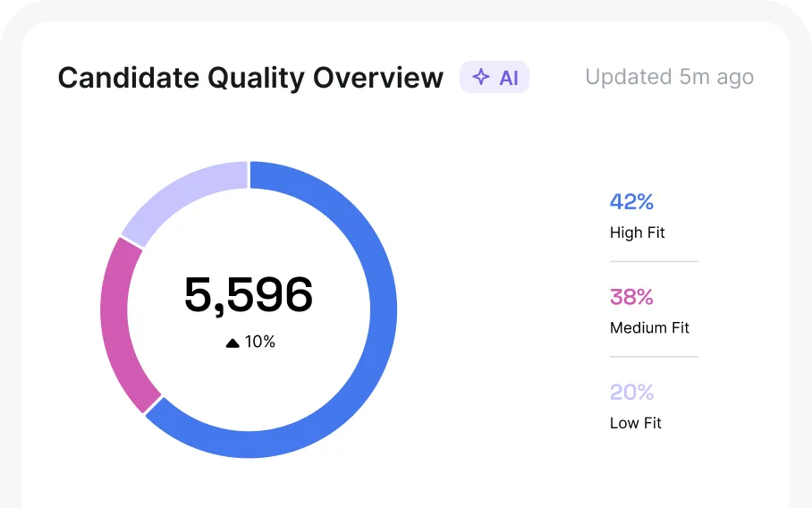Click the sparkle icon inside AI badge

[x=480, y=77]
